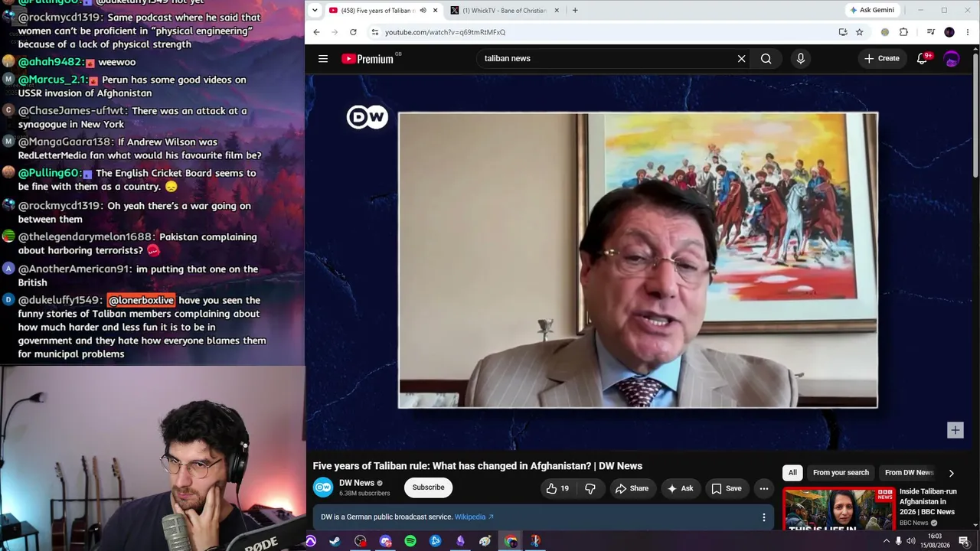Switch to the 'Five years of Taliban' tab

[x=377, y=11]
